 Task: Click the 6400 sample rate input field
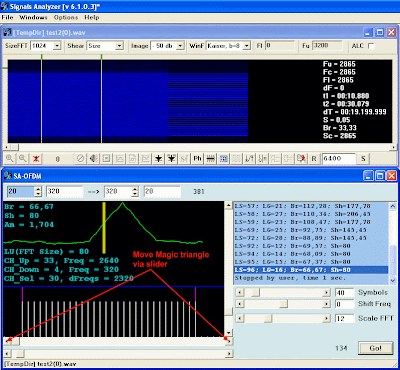click(338, 159)
